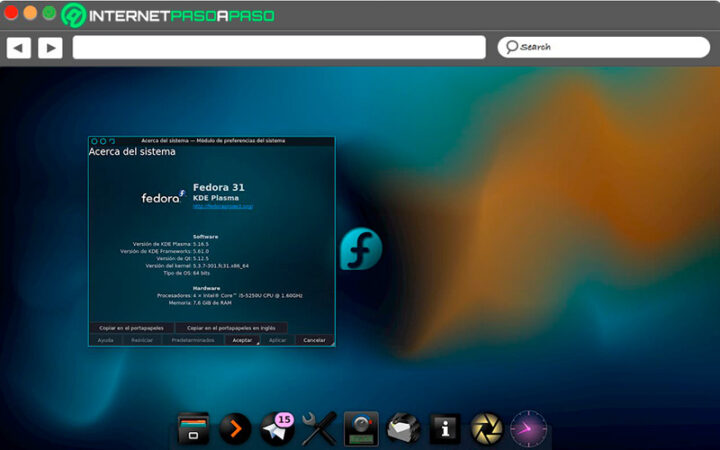720x450 pixels.
Task: Launch the terminal from the dock
Action: pos(235,429)
